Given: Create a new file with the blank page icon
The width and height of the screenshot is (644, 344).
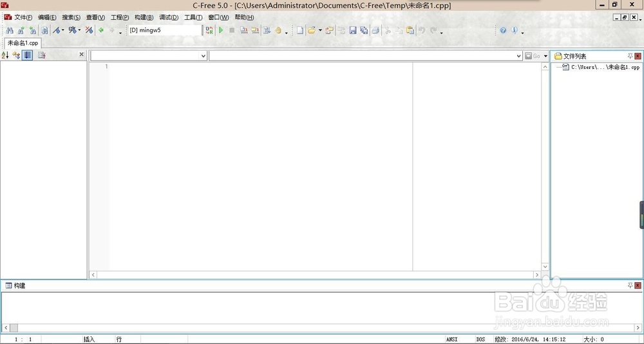Looking at the screenshot, I should pos(300,30).
